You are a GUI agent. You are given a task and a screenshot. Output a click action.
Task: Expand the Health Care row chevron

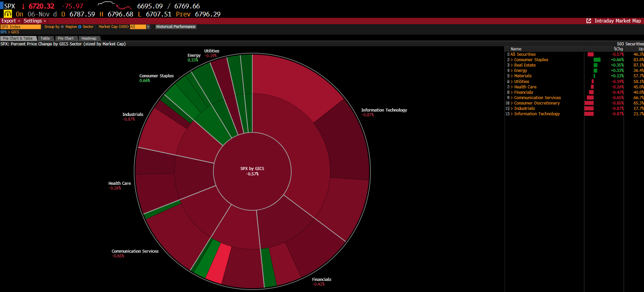[x=512, y=87]
